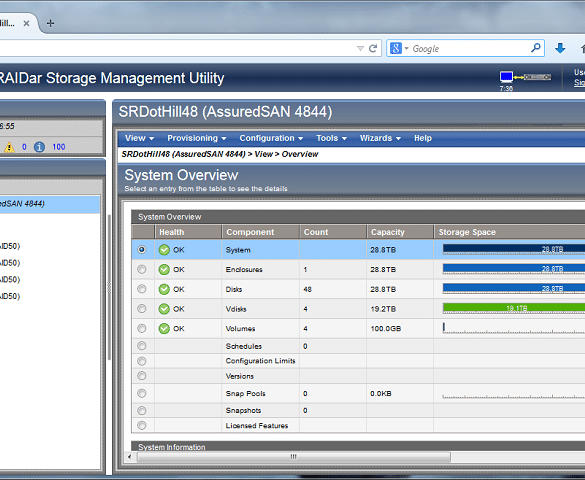Click the Google search engine icon

point(396,48)
